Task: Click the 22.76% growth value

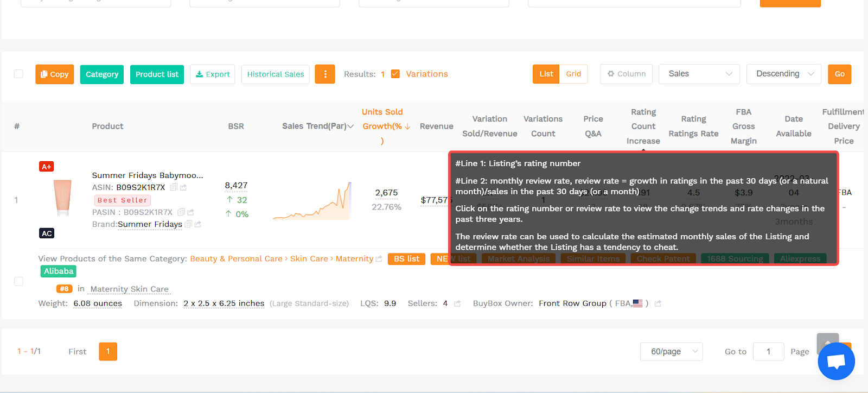Action: click(386, 207)
